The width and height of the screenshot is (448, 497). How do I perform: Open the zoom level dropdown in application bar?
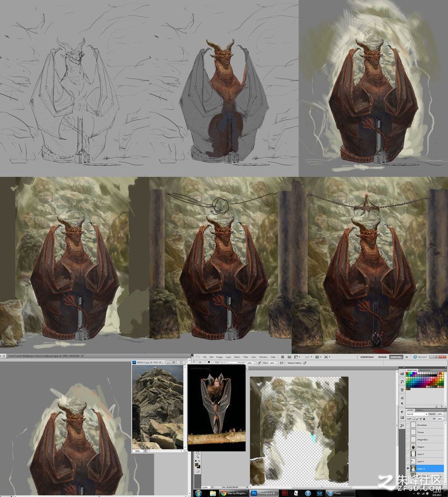(308, 357)
